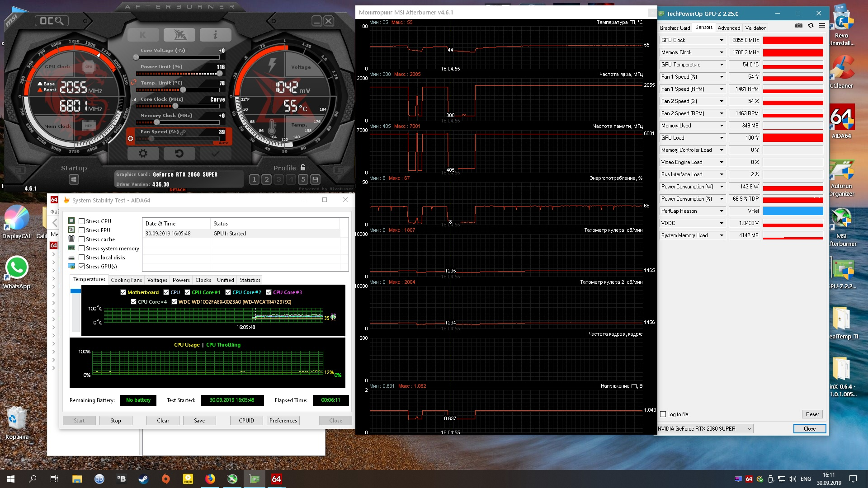Image resolution: width=868 pixels, height=488 pixels.
Task: Open PerfCap Reason dropdown arrow
Action: click(x=722, y=211)
